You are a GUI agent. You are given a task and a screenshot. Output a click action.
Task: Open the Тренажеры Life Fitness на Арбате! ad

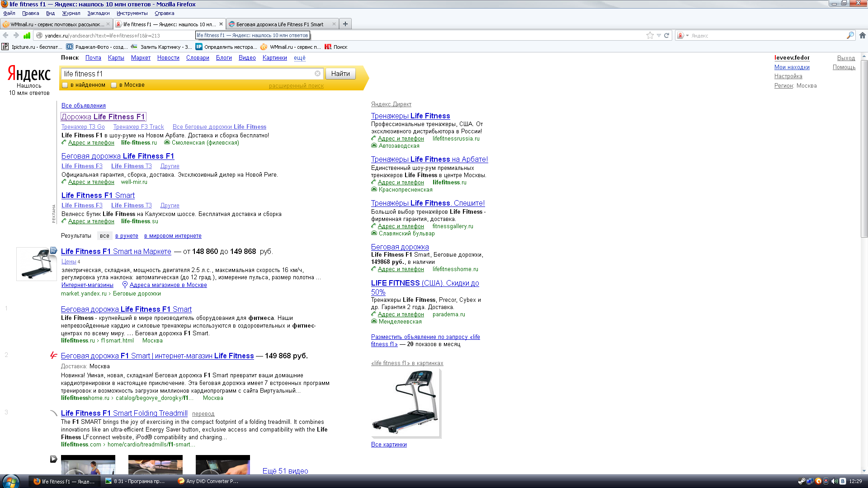(429, 159)
